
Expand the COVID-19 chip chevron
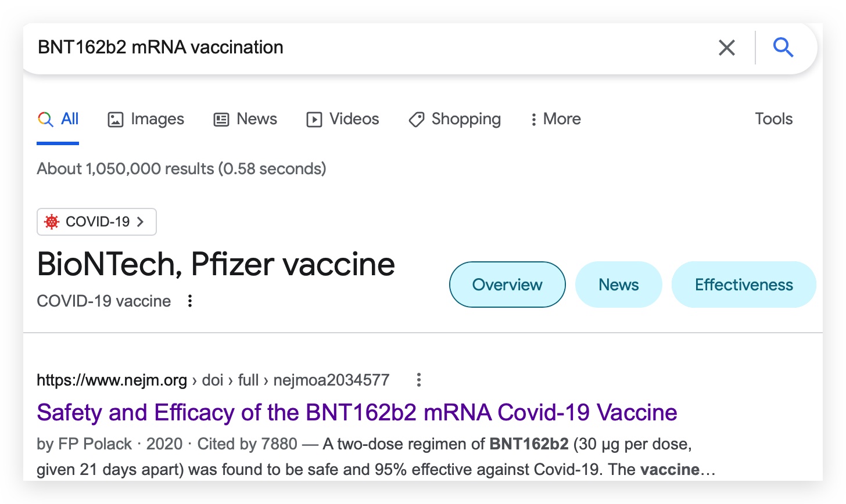click(140, 222)
